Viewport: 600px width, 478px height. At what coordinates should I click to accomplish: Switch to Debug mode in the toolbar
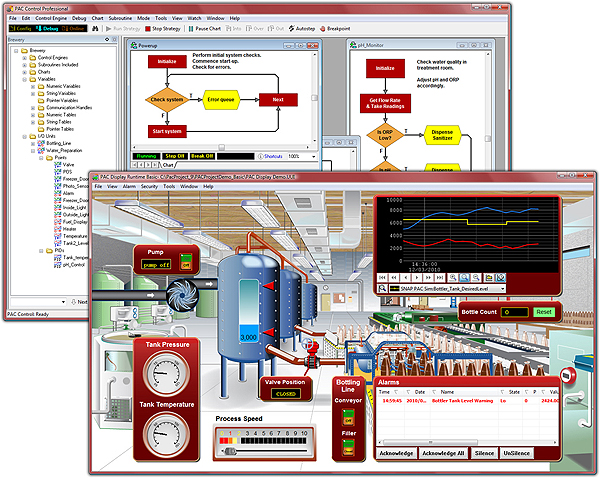click(x=47, y=29)
